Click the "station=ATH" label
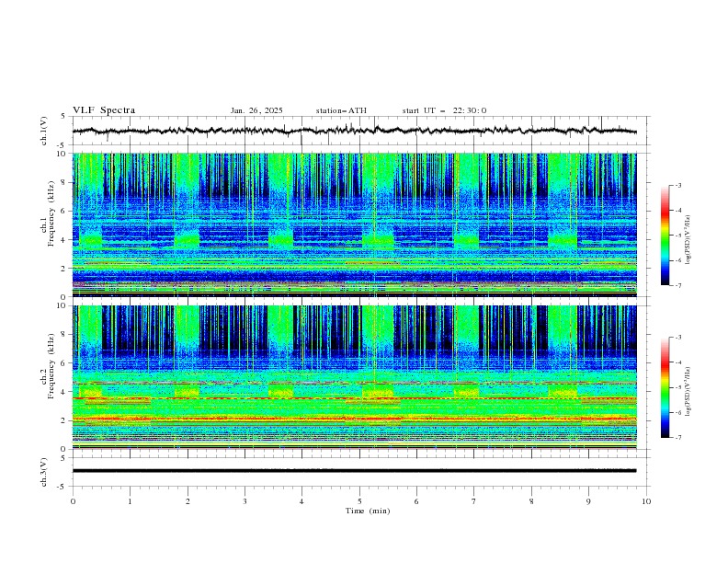Screen dimensions: 728x563 (341, 110)
